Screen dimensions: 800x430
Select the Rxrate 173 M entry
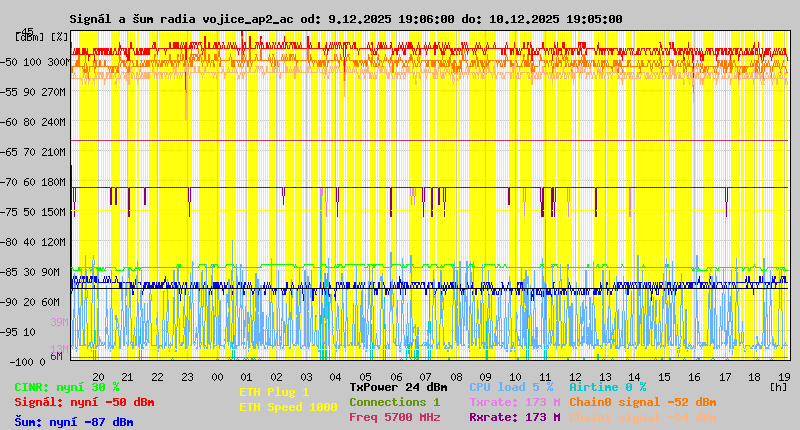514,417
